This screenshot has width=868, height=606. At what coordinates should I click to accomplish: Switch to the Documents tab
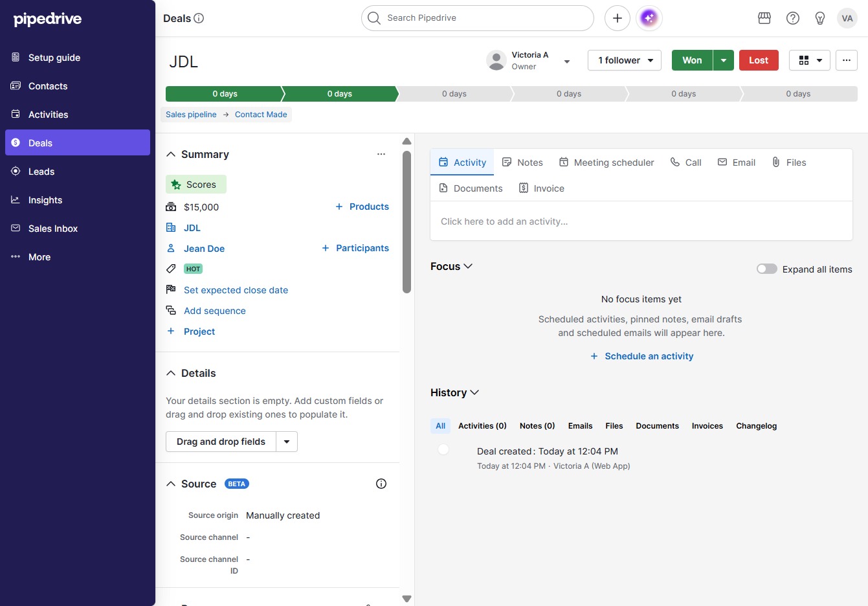coord(471,188)
